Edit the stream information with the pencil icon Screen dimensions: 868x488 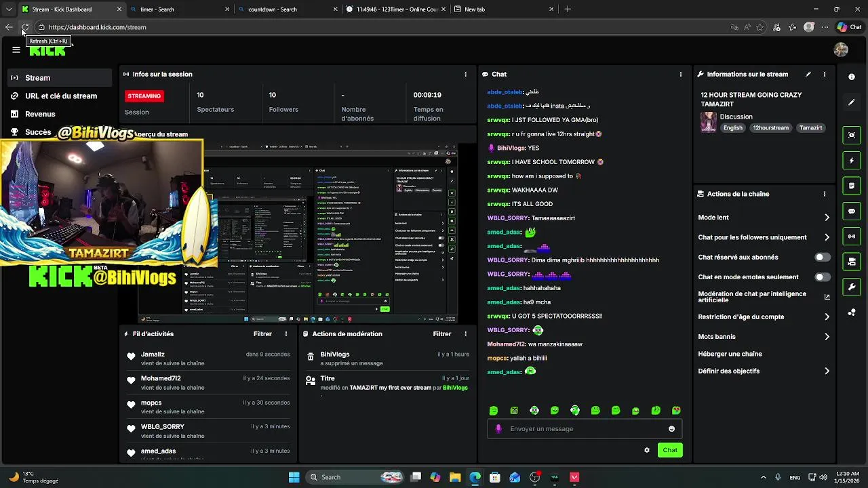[x=808, y=74]
